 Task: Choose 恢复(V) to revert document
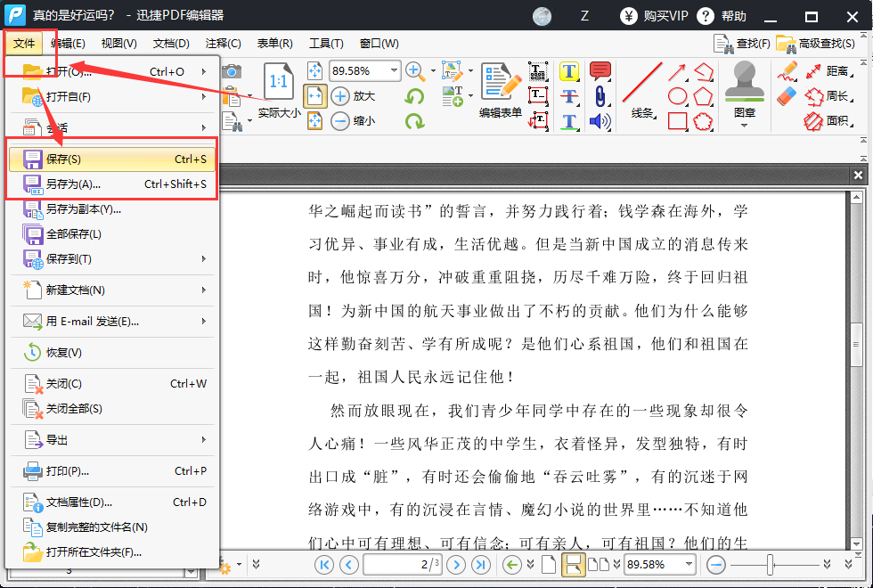pyautogui.click(x=112, y=353)
